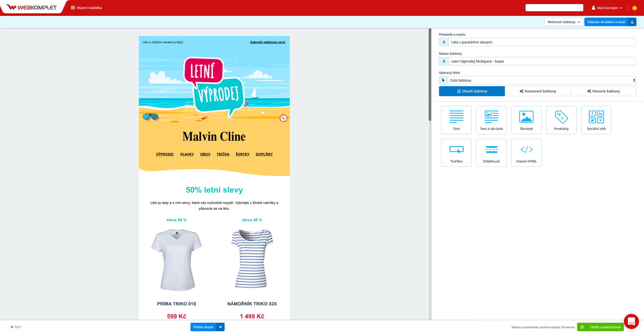
Task: Click TRIČKA navigation link in email
Action: coord(223,154)
